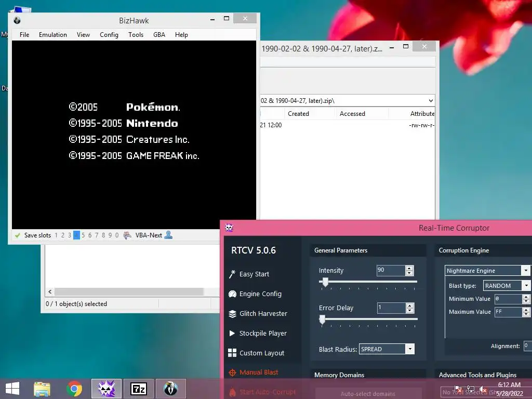Click the Intensity slider handle
The image size is (532, 399).
(325, 282)
